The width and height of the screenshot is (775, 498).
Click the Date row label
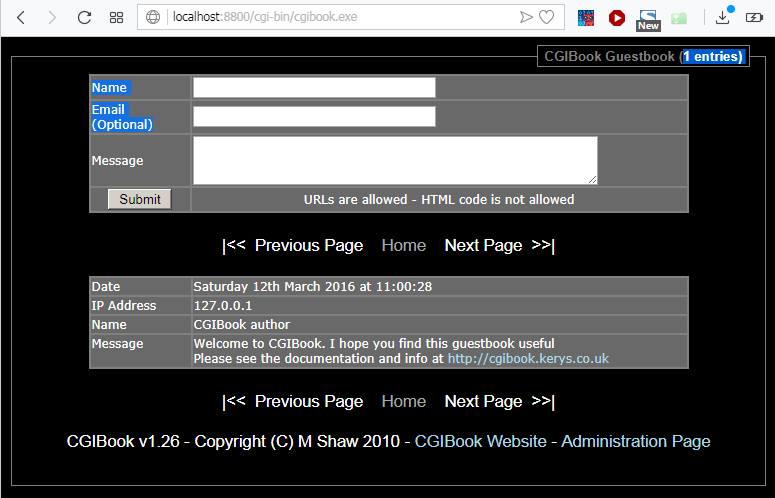(x=106, y=287)
